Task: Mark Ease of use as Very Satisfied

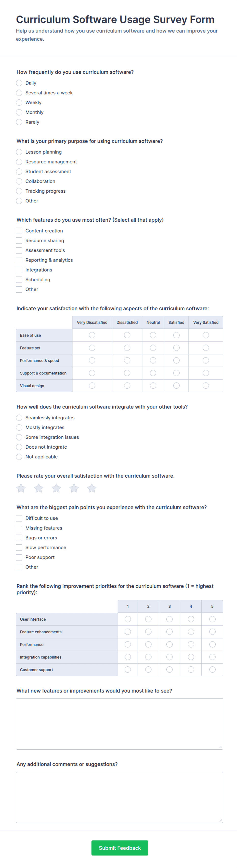Action: coord(206,335)
